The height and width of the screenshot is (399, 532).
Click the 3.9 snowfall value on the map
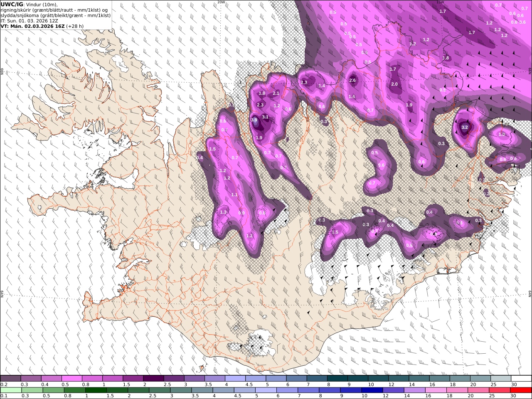254,120
